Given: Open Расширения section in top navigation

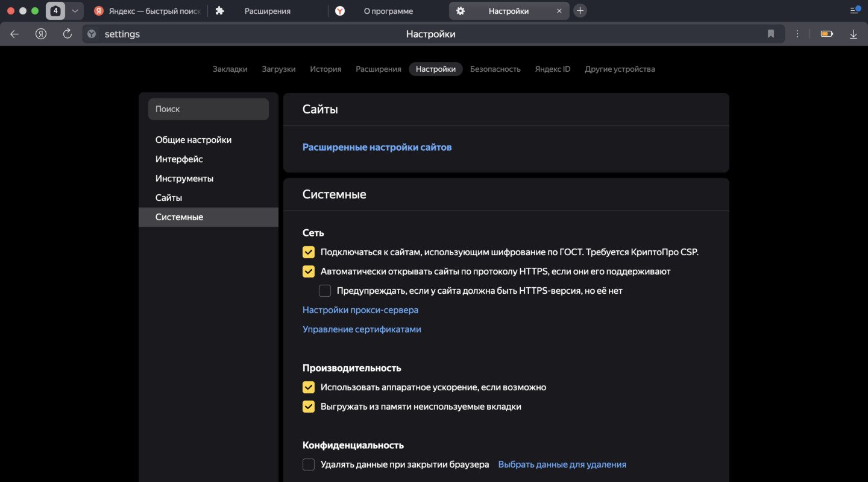Looking at the screenshot, I should (379, 69).
